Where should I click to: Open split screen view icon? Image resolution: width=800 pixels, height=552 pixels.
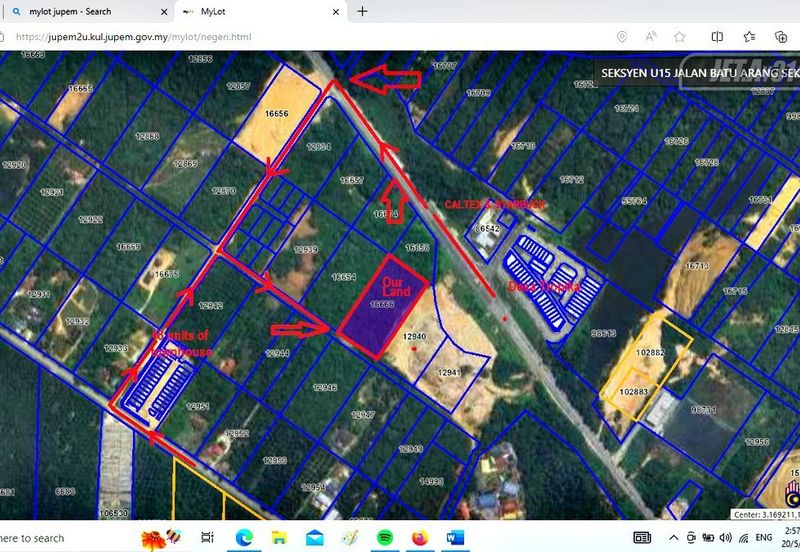pyautogui.click(x=716, y=37)
